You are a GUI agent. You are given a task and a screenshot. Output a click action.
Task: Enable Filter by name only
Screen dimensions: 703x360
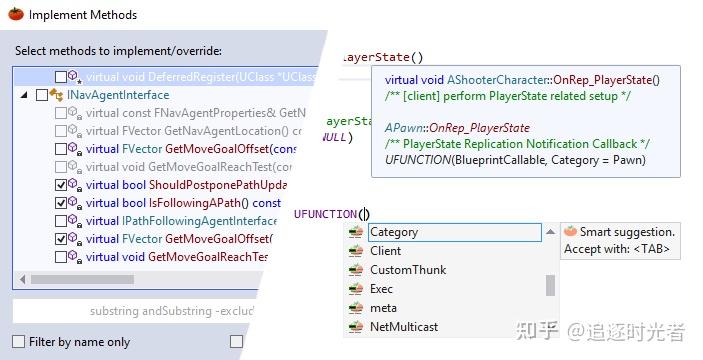(x=18, y=342)
